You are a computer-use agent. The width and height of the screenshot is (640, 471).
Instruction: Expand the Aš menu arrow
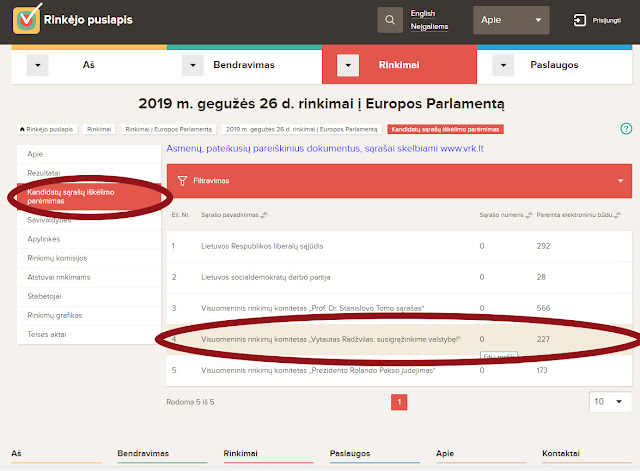(x=38, y=65)
